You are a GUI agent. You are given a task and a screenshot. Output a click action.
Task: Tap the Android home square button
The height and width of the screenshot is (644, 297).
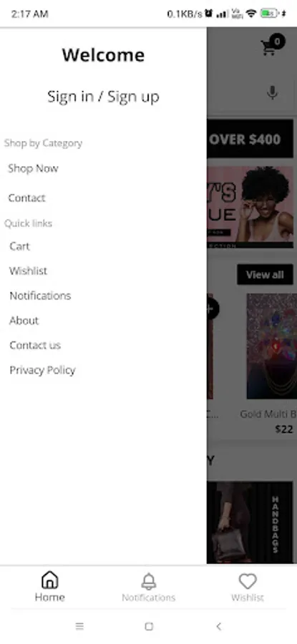[149, 626]
